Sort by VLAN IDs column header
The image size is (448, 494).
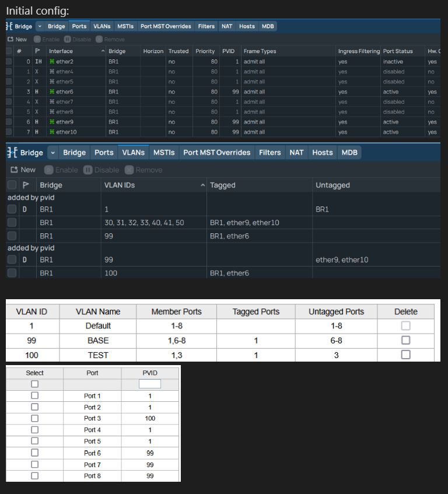pos(154,185)
